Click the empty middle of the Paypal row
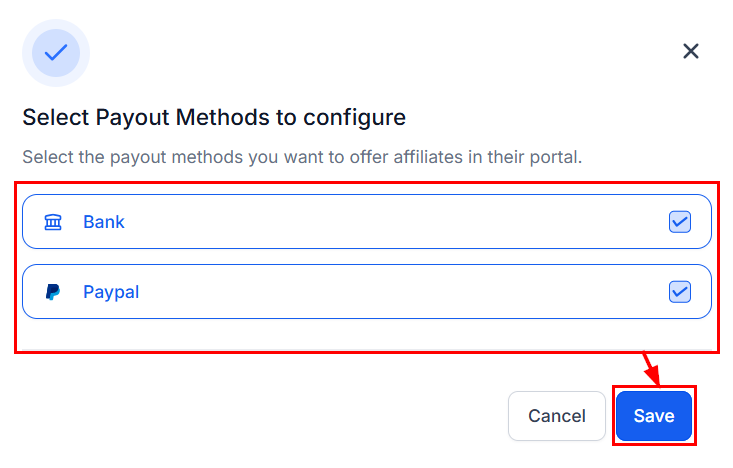 pyautogui.click(x=400, y=292)
